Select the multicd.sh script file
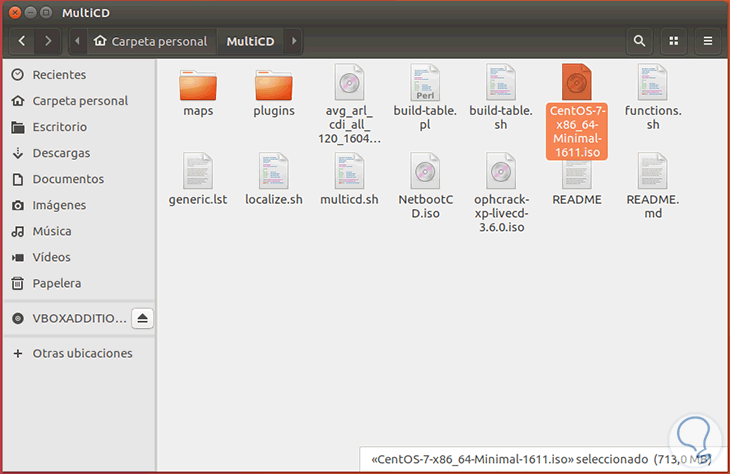 pyautogui.click(x=349, y=179)
